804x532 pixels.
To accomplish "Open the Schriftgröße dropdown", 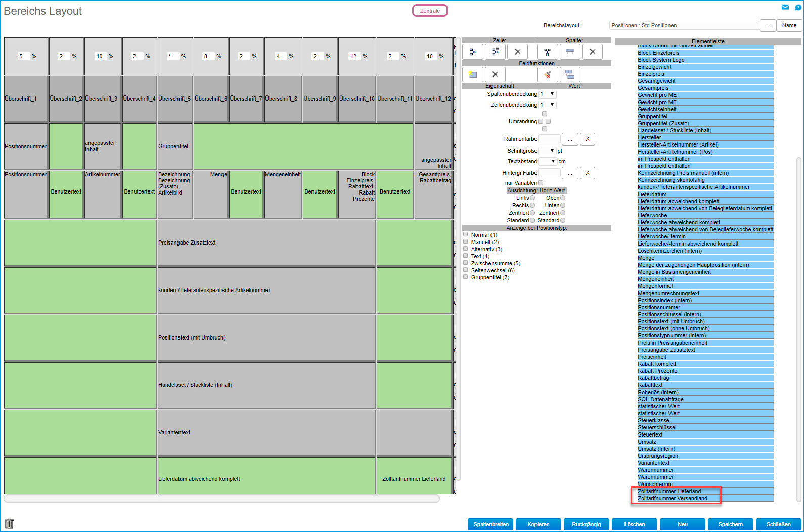I will [547, 151].
